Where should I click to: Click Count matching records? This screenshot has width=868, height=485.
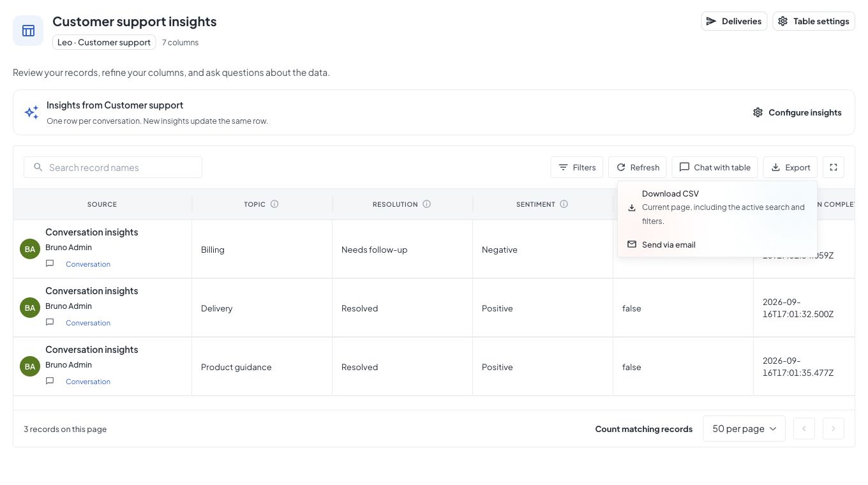point(643,429)
